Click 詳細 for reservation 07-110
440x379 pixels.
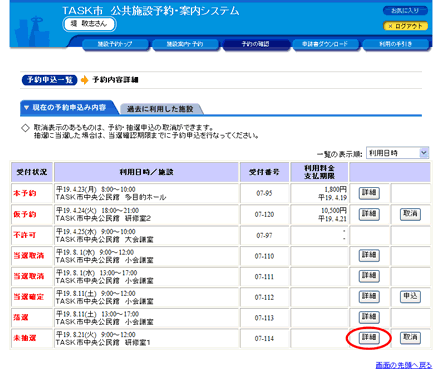pyautogui.click(x=369, y=255)
